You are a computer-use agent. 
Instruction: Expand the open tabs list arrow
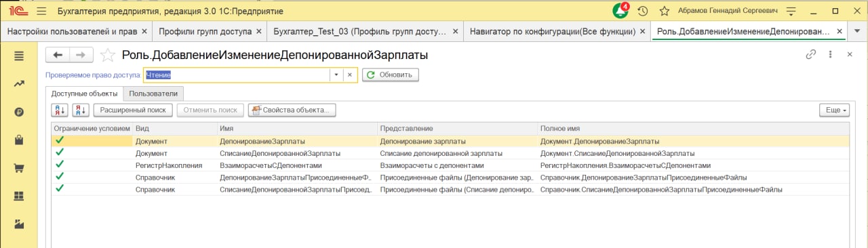pyautogui.click(x=858, y=31)
